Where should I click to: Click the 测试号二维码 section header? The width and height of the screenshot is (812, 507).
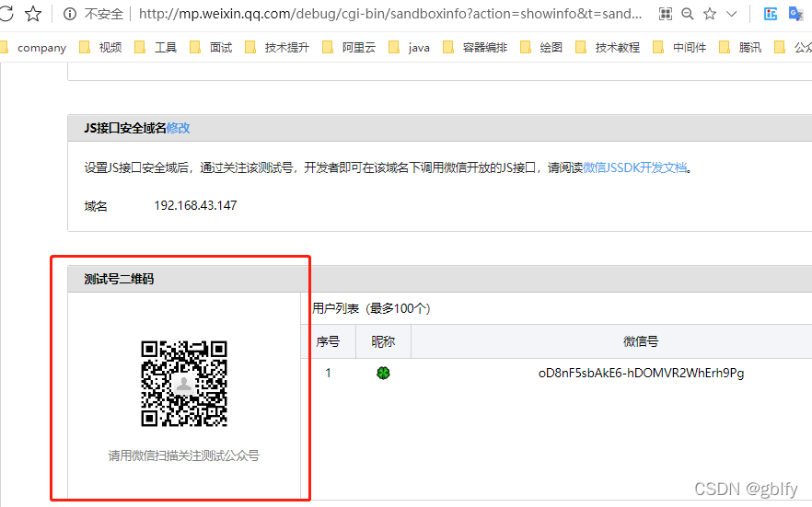point(119,279)
